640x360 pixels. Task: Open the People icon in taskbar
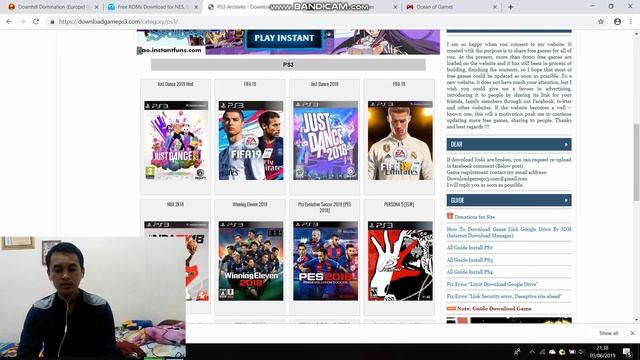(x=517, y=352)
